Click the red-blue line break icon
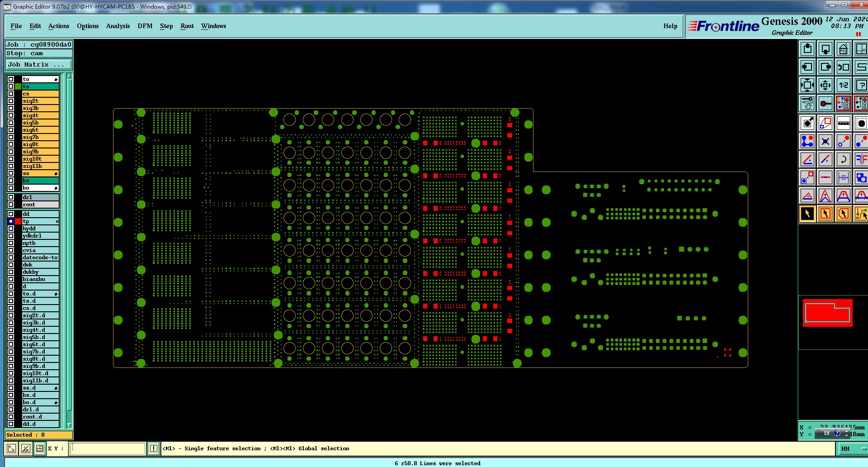Image resolution: width=868 pixels, height=467 pixels. 826,177
